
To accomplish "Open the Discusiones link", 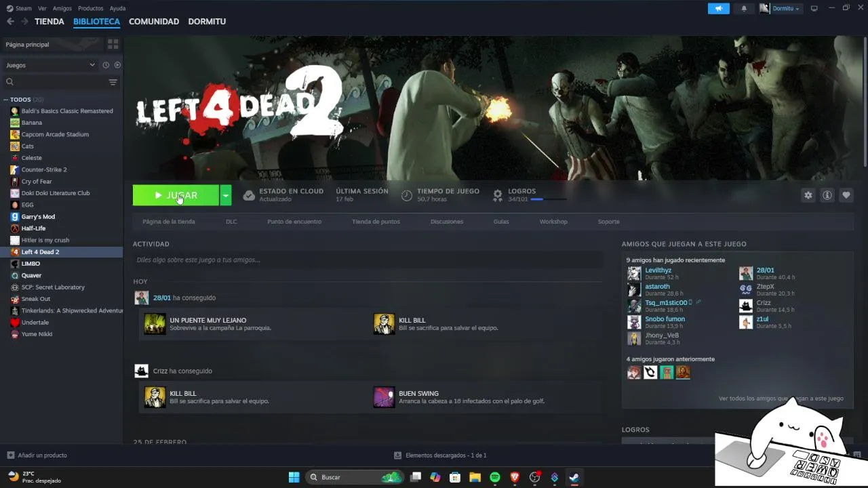I will tap(447, 222).
